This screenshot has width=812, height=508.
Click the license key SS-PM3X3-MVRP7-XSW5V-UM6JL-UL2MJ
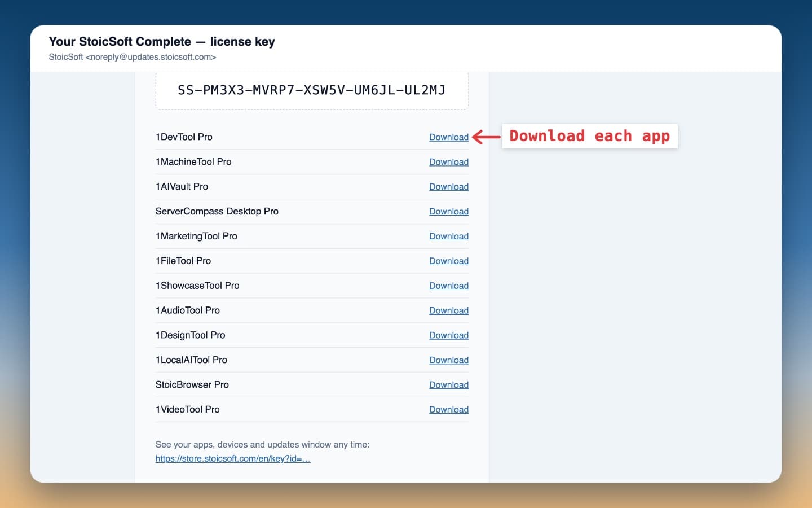tap(312, 90)
